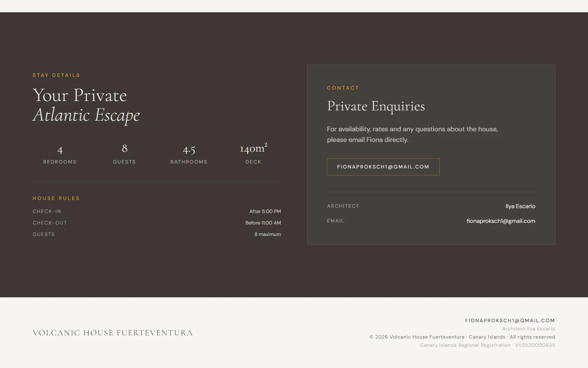
Task: Click the 4.5 BATHROOMS stat
Action: point(189,154)
